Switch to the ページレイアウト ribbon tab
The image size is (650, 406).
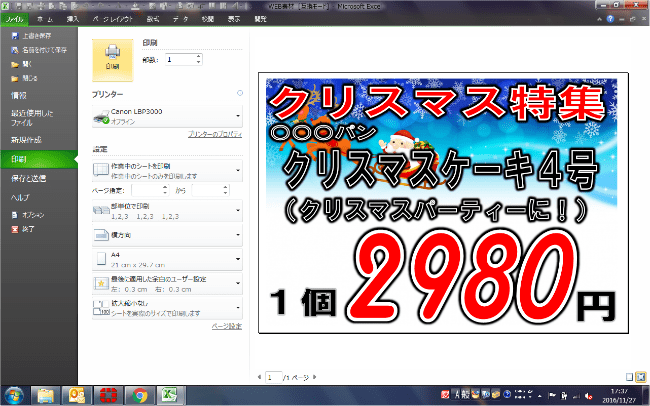[x=112, y=19]
